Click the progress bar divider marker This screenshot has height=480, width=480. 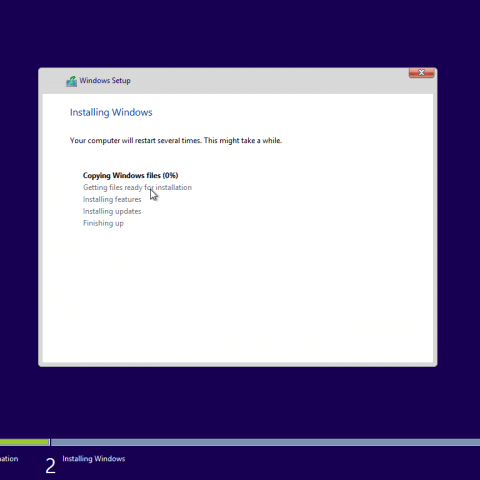(x=50, y=442)
